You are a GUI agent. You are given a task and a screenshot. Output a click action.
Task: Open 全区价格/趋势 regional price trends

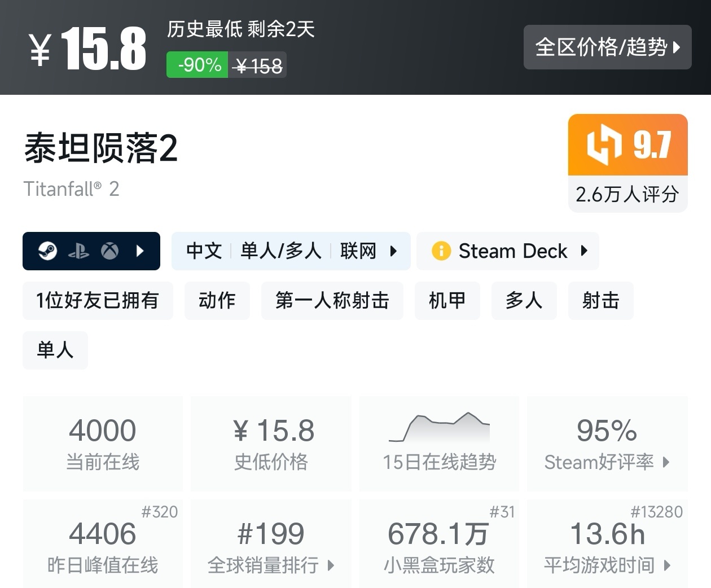click(x=607, y=47)
